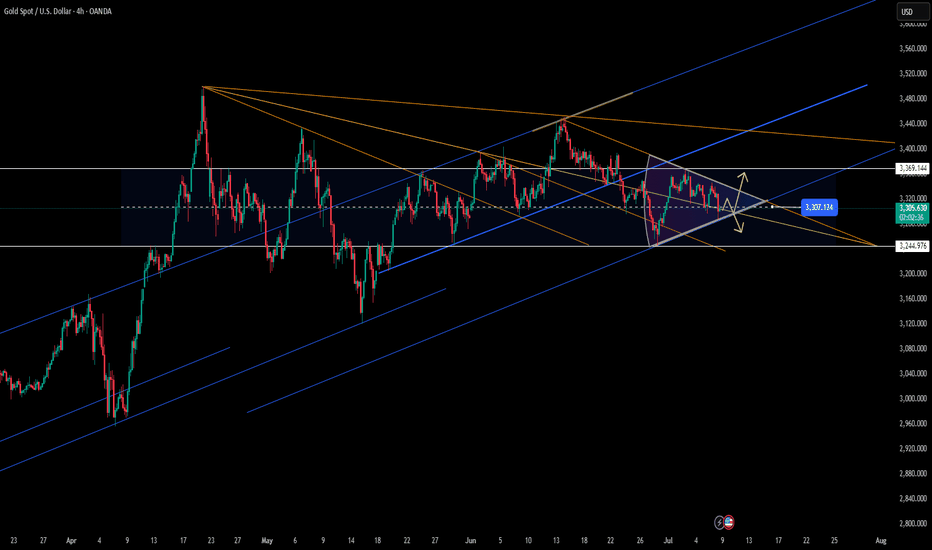Click the Gold Spot / U.S. Dollar chart title
Image resolution: width=932 pixels, height=550 pixels.
pos(58,11)
